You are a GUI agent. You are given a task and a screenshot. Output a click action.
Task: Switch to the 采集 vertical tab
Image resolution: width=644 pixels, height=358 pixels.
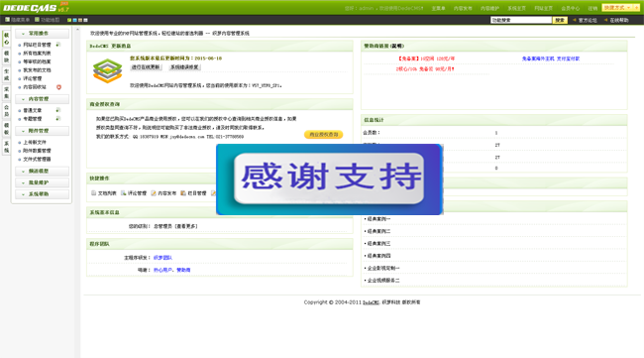pyautogui.click(x=6, y=93)
